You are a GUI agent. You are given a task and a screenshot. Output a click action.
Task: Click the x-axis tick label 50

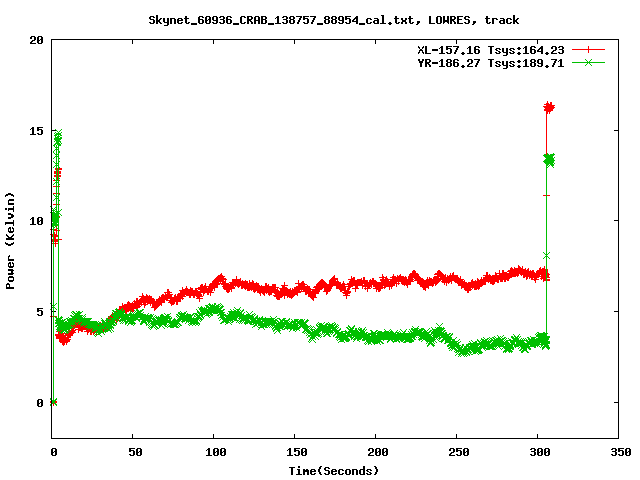(135, 452)
